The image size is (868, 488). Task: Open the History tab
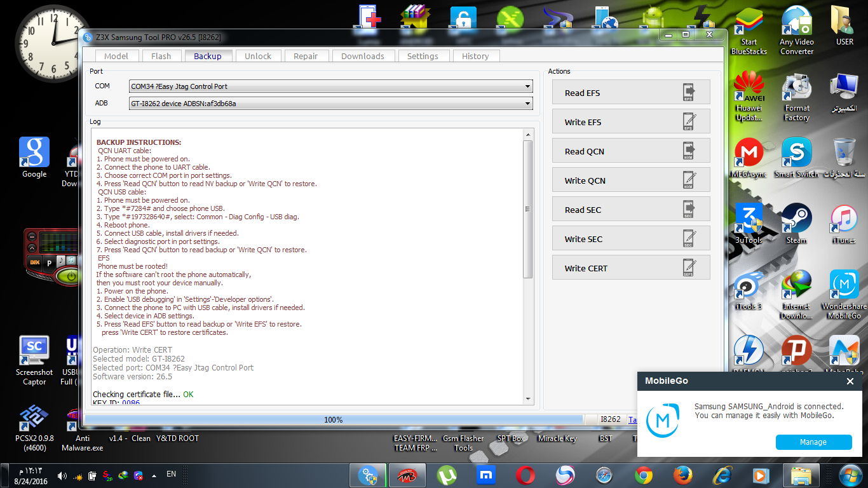(475, 56)
